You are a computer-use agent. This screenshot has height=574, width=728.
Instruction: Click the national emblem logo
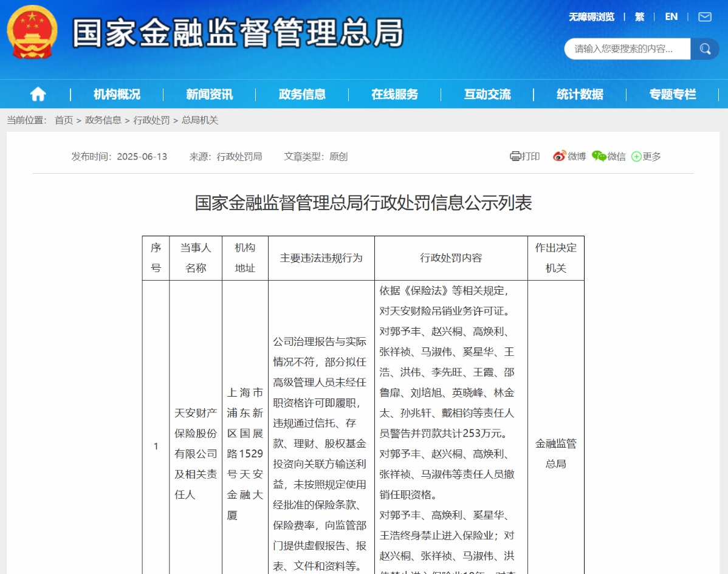(x=32, y=32)
